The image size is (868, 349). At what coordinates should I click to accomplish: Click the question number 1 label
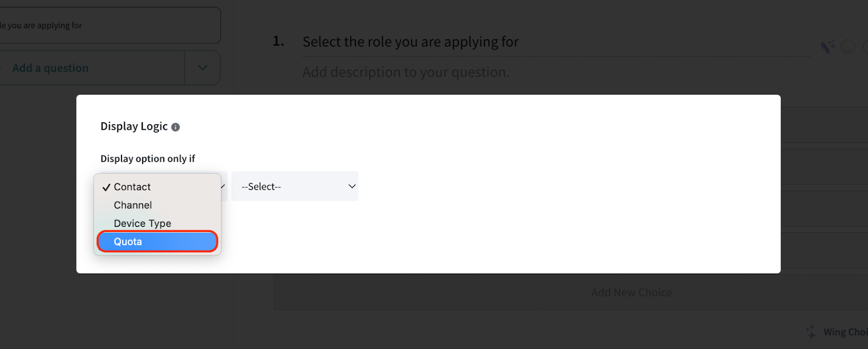tap(278, 41)
